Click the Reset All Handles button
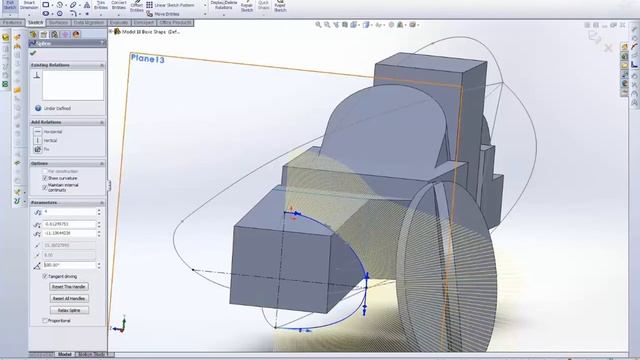 (69, 299)
